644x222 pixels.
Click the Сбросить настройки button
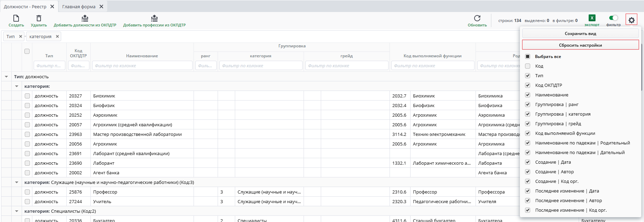[x=580, y=45]
